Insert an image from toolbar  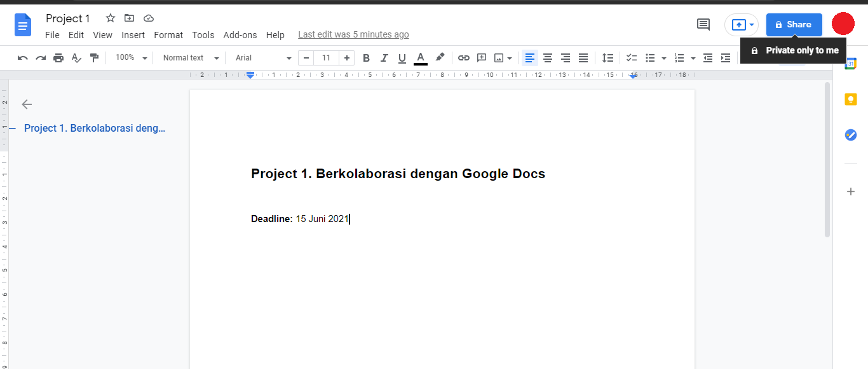pos(499,58)
